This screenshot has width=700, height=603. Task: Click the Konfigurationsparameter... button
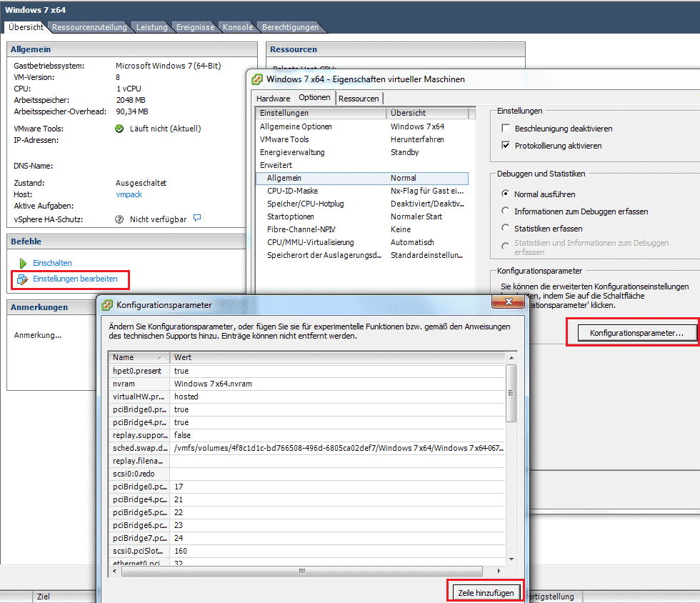[636, 333]
